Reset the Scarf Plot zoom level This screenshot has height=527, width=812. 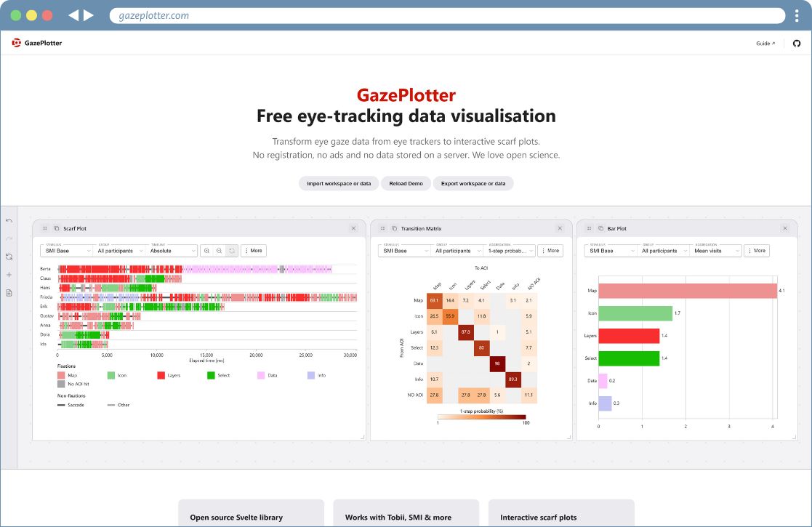click(x=231, y=251)
